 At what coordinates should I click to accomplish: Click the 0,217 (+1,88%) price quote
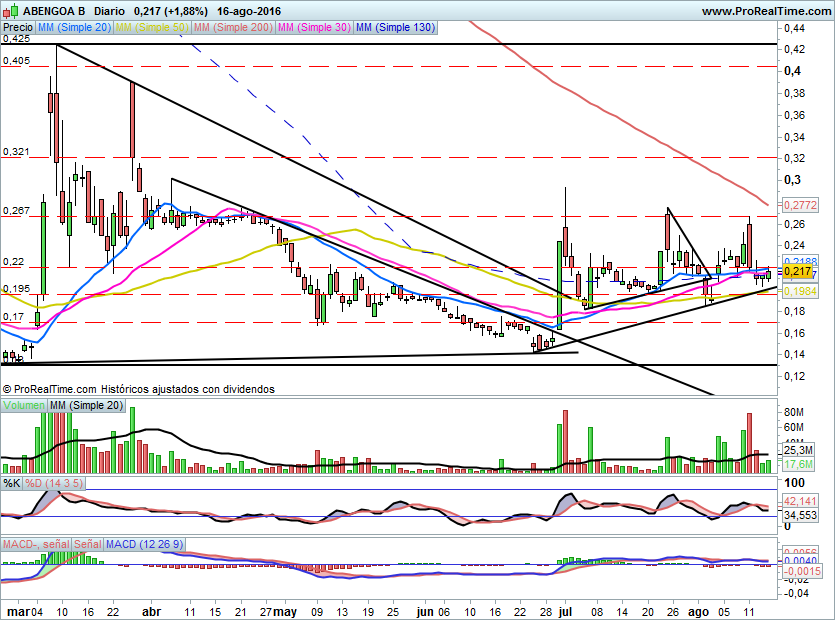170,11
